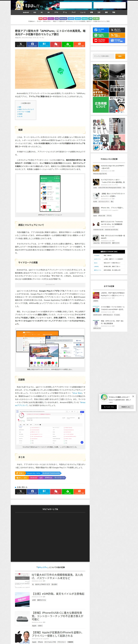Share on X from bottom share bar
Screen dimensions: 138x644
(21, 492)
